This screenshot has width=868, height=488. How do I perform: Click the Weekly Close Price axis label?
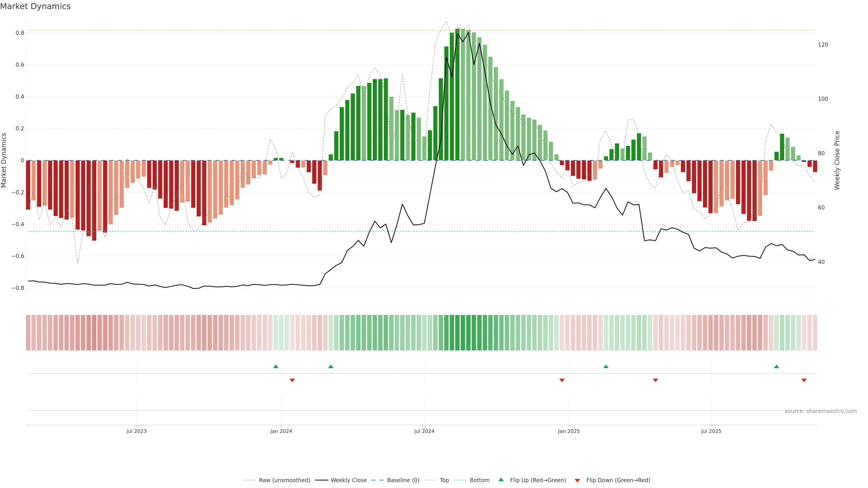(837, 160)
